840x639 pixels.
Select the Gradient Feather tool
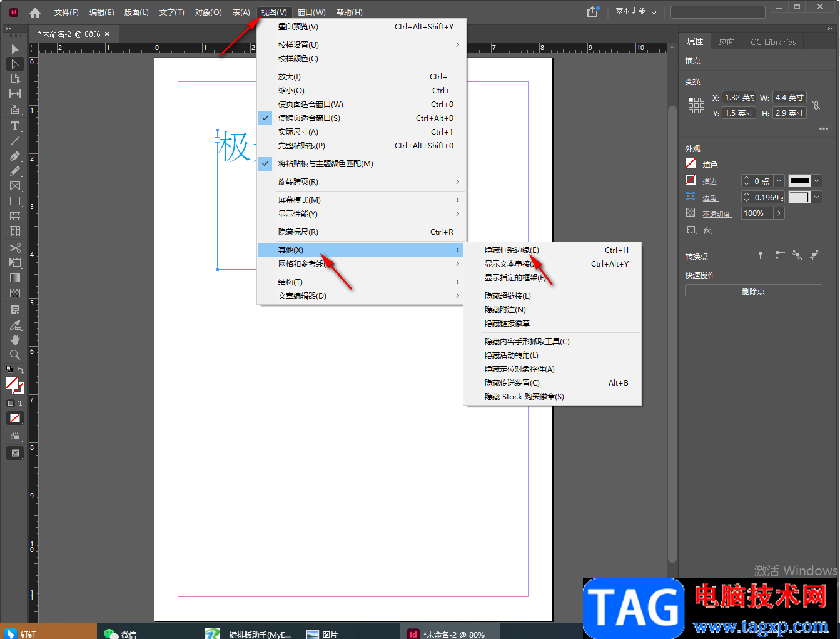tap(15, 293)
